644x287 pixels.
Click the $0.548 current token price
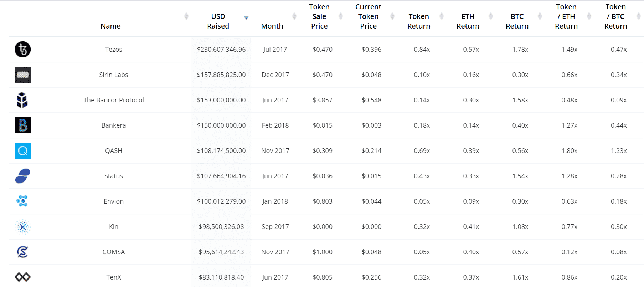371,100
